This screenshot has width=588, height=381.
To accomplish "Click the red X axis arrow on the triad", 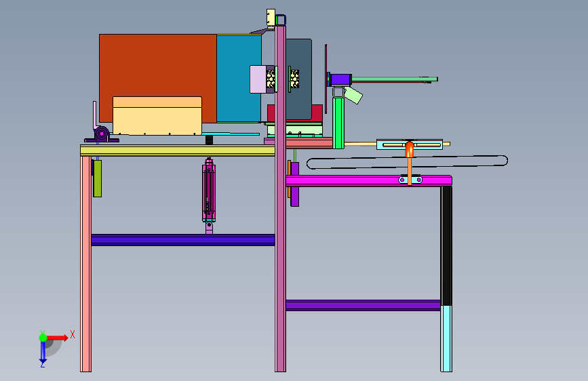I will [57, 338].
